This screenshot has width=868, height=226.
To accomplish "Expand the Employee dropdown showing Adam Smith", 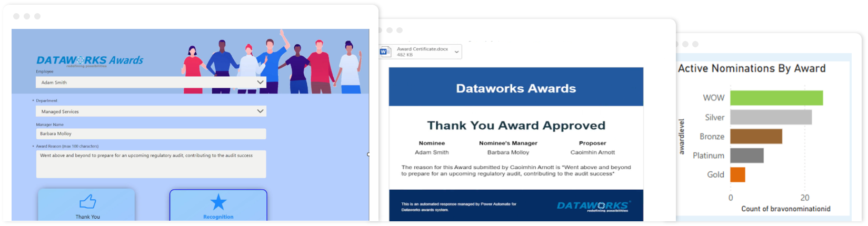I will tap(260, 83).
